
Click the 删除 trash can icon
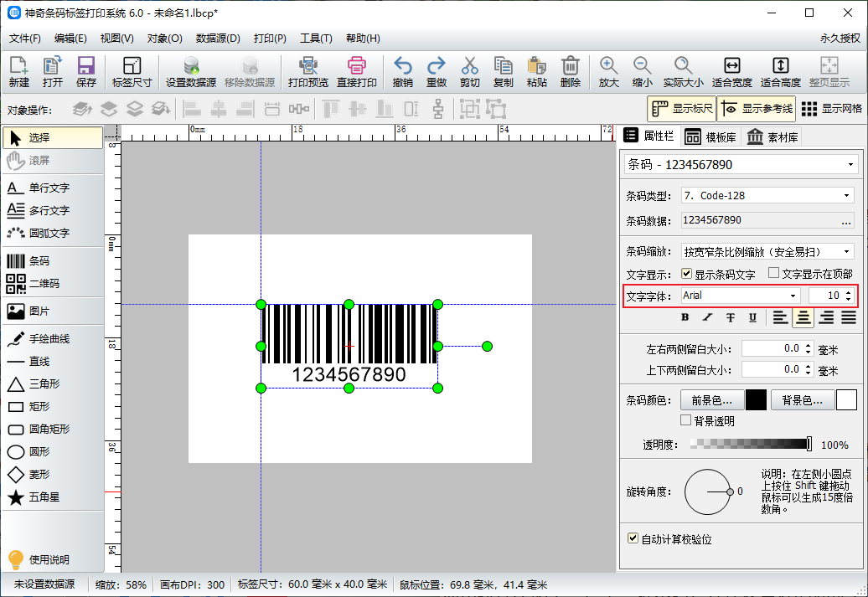571,72
